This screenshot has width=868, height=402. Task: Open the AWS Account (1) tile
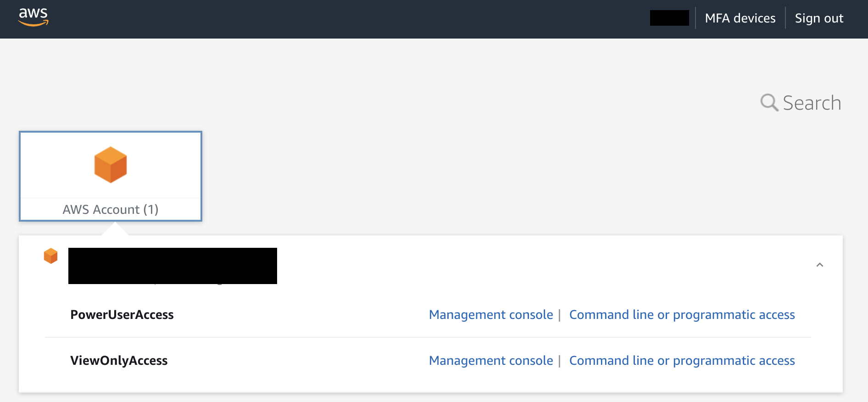[x=111, y=176]
